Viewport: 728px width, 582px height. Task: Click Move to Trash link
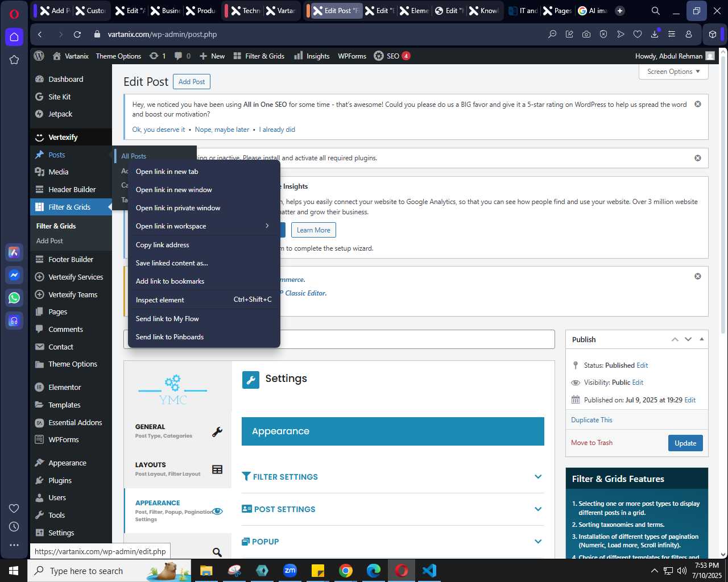coord(591,443)
